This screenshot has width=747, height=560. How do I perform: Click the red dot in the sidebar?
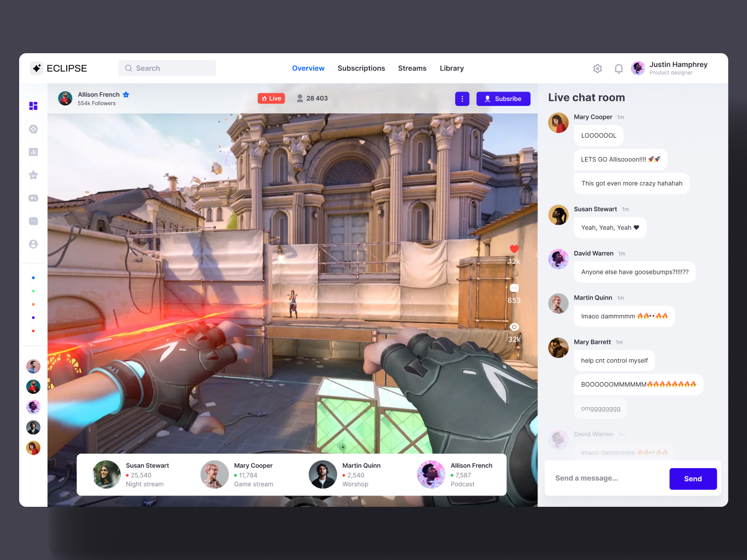pos(33,331)
